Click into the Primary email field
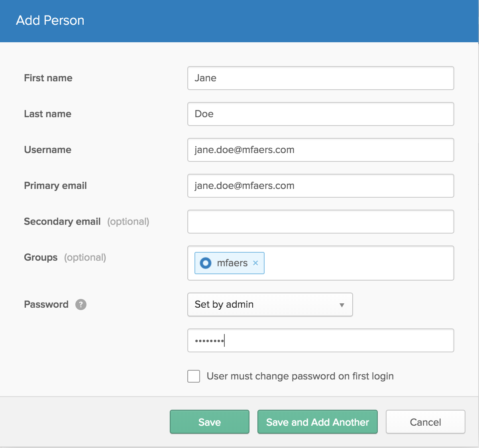Screen dimensions: 479x448 [x=320, y=186]
